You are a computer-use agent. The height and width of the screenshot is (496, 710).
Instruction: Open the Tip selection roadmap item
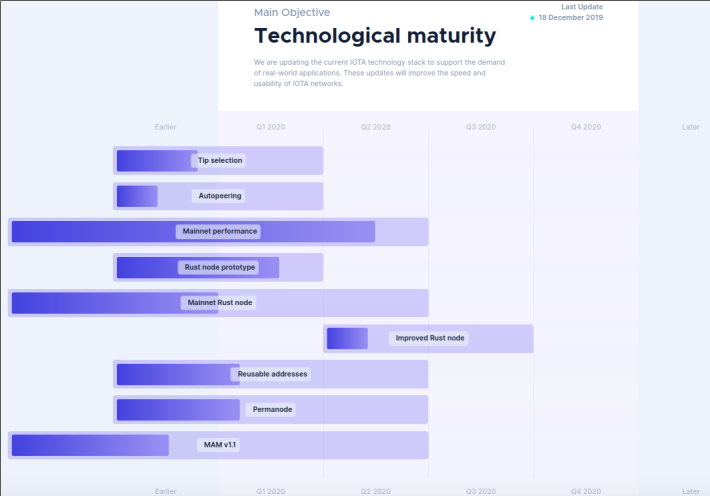[x=218, y=160]
